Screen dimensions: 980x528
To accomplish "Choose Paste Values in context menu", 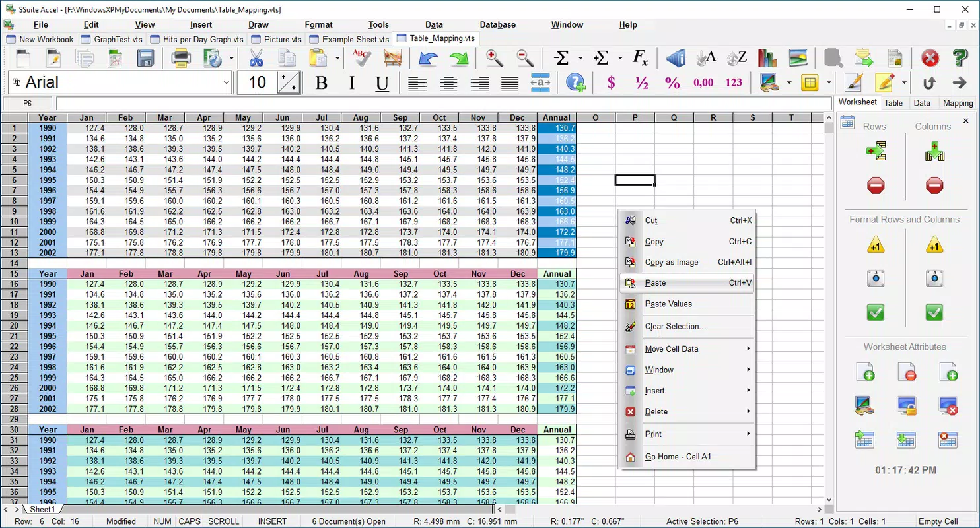I will point(687,304).
